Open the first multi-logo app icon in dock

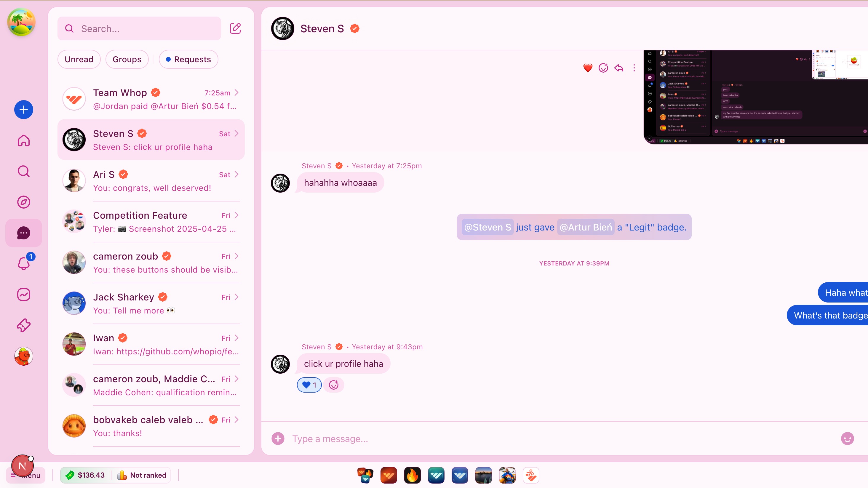click(x=365, y=475)
